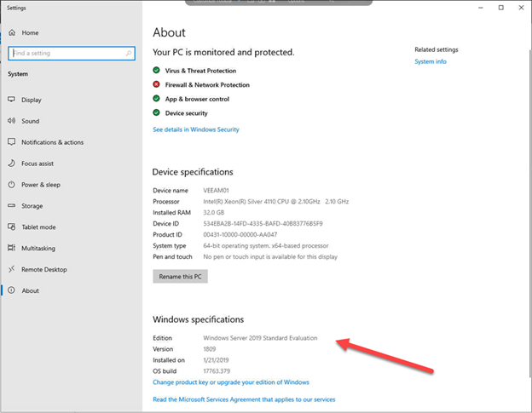This screenshot has width=532, height=413.
Task: Minimize the Settings window
Action: [481, 8]
